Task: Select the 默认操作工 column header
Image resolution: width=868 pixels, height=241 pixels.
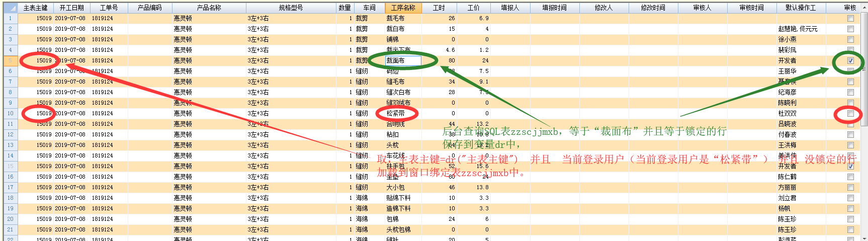Action: click(x=801, y=8)
